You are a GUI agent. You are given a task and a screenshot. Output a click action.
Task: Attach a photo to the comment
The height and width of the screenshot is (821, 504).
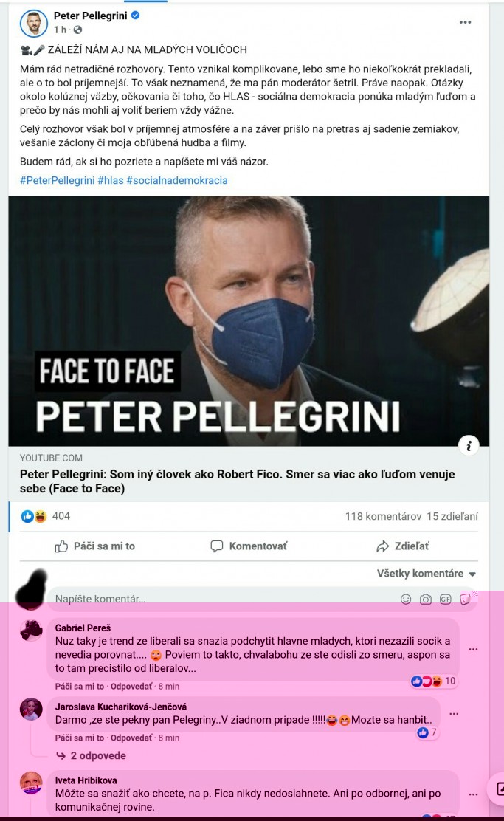click(426, 599)
